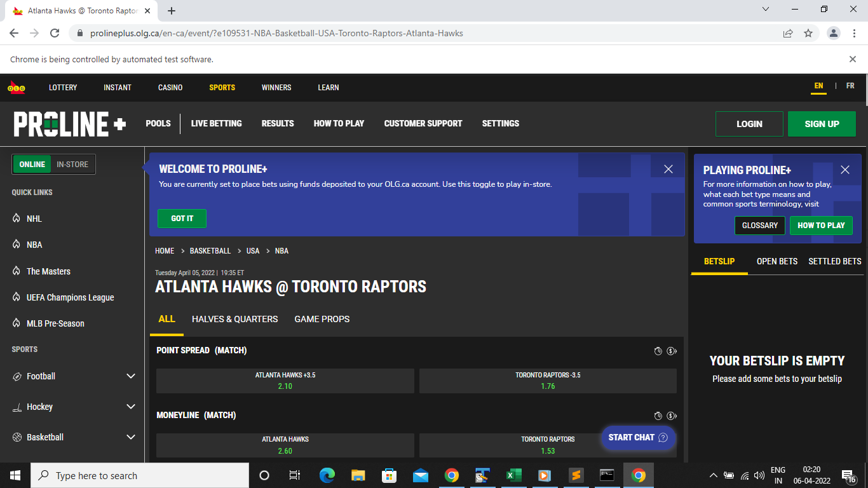Expand Hockey using its chevron arrow
The image size is (868, 488).
131,407
